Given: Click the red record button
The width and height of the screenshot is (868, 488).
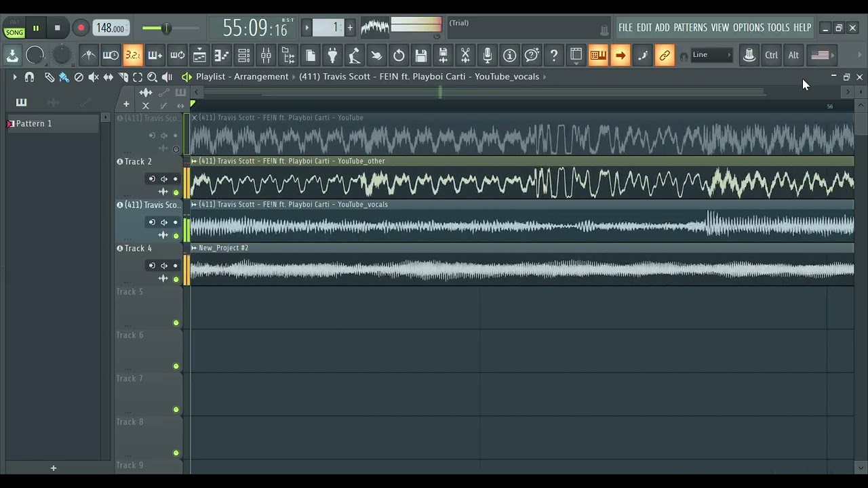Looking at the screenshot, I should (81, 28).
